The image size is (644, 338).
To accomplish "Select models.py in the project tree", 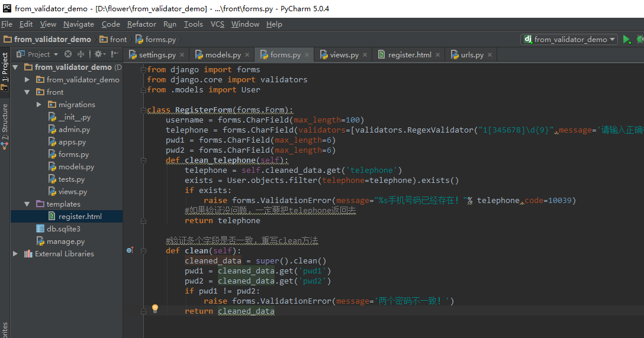I will tap(76, 167).
